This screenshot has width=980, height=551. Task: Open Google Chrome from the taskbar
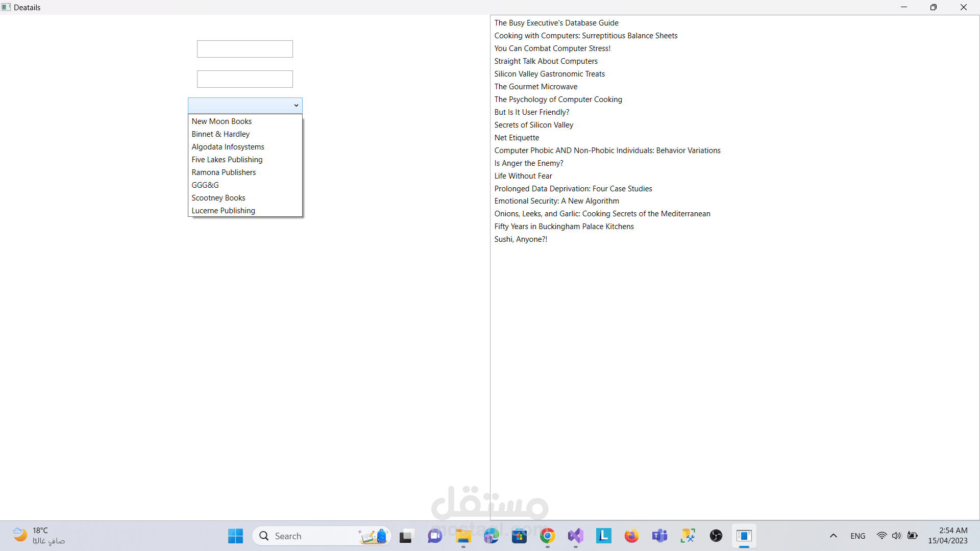547,536
